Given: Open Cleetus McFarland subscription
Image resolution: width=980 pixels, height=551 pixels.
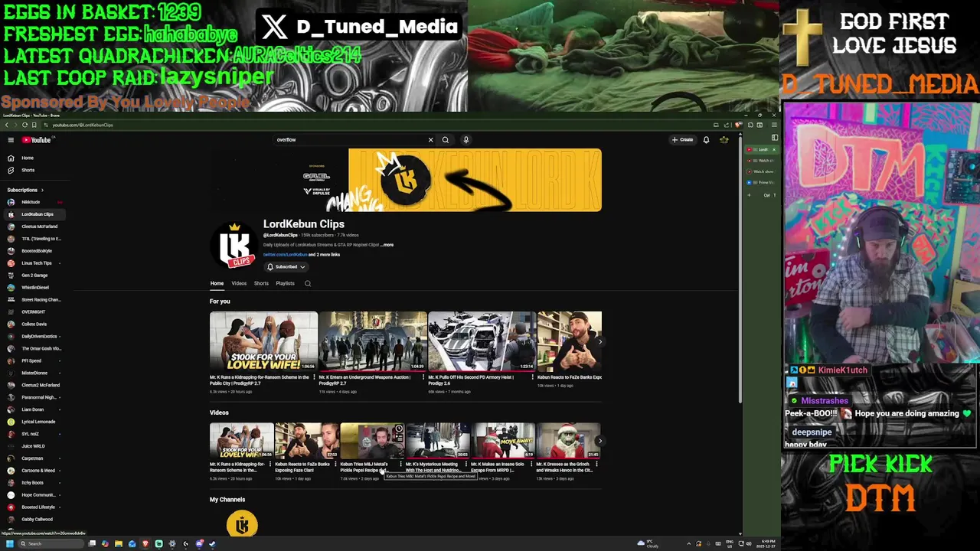Looking at the screenshot, I should tap(34, 227).
